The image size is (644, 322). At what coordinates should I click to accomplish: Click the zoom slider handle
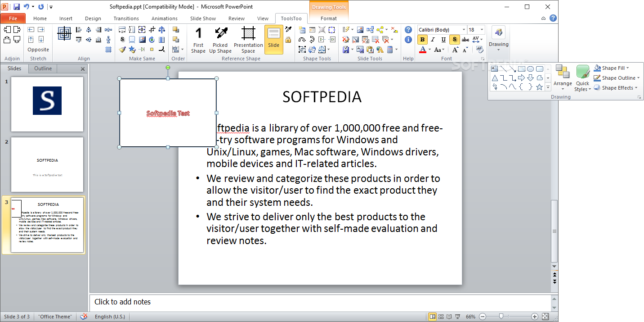pos(501,317)
